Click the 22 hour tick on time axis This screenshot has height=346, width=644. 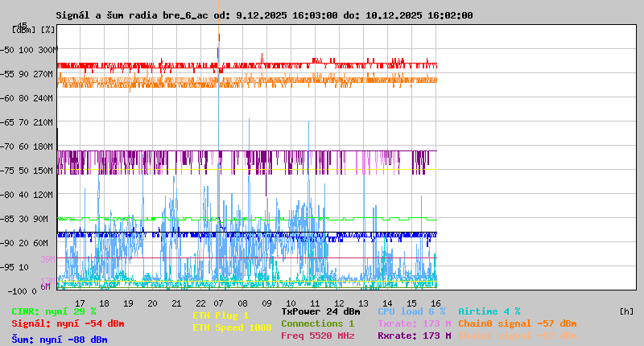[x=200, y=303]
